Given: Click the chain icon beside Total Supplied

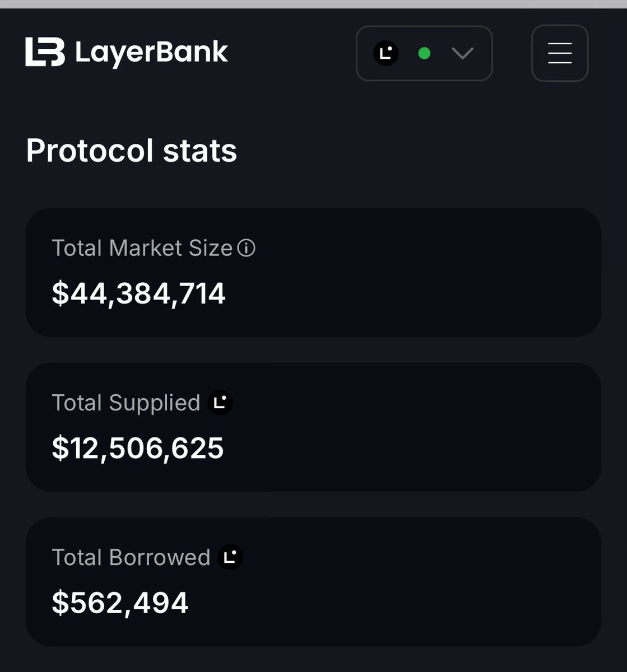Looking at the screenshot, I should [220, 402].
